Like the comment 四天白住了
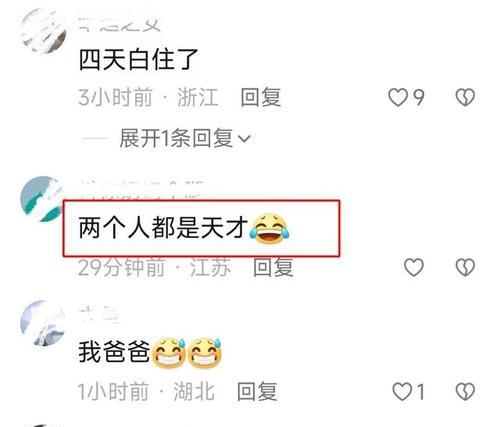The height and width of the screenshot is (427, 500). coord(398,97)
